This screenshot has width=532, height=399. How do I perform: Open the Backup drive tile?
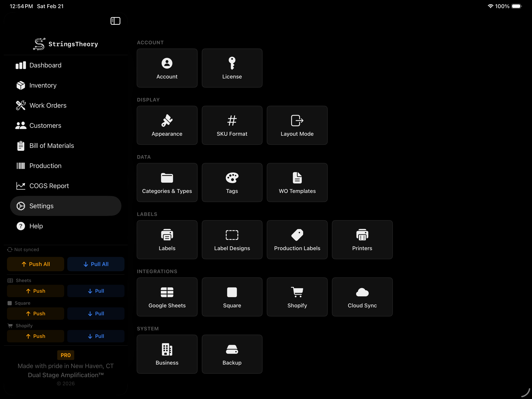click(232, 354)
